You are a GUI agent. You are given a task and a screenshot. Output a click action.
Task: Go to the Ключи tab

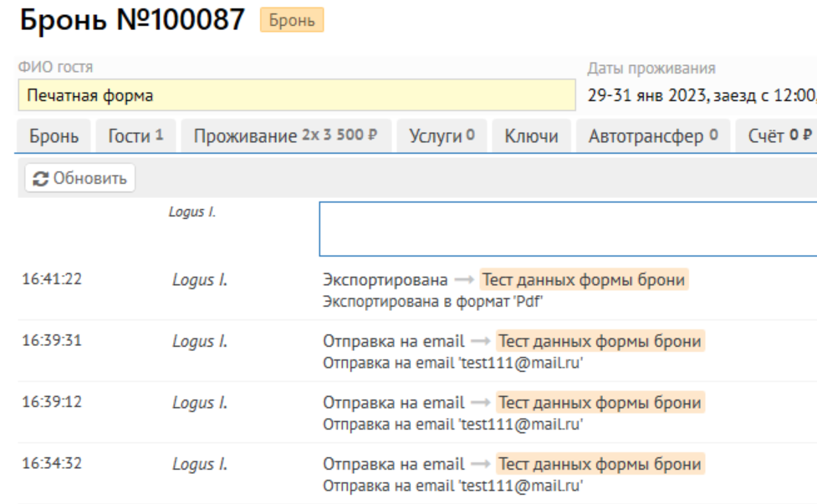tap(531, 136)
